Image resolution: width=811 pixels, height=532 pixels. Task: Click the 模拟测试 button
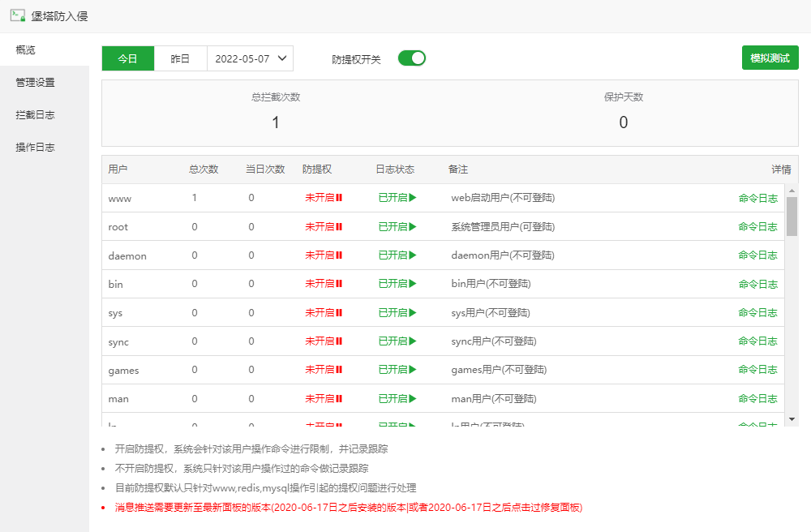tap(770, 58)
